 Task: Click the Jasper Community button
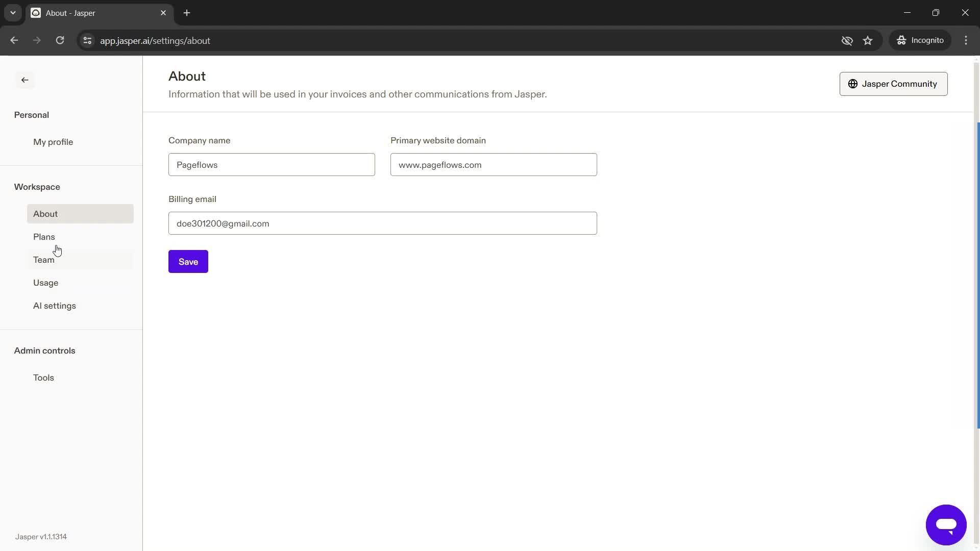[x=893, y=84]
